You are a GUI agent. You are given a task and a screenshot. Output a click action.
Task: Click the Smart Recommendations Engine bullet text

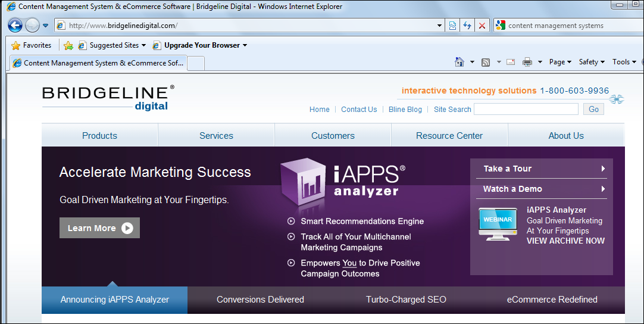tap(362, 221)
